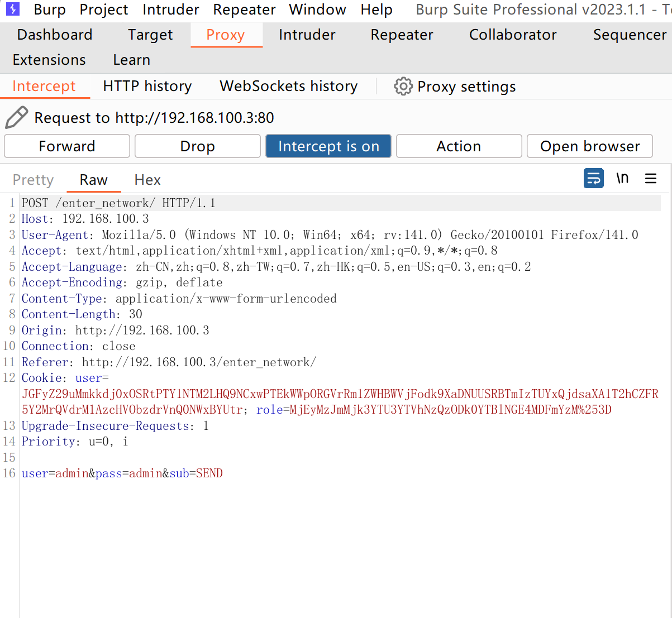Open the Help menu
Screen dimensions: 672x618
[376, 9]
